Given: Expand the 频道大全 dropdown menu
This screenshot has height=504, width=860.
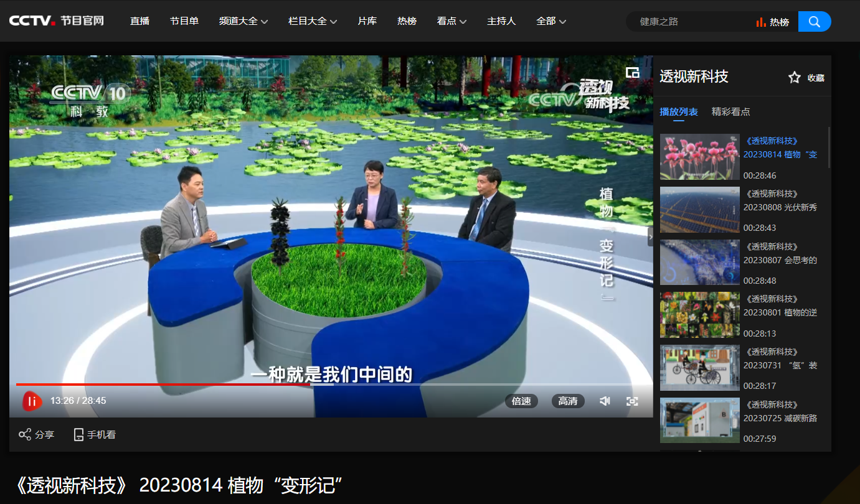Looking at the screenshot, I should tap(243, 21).
